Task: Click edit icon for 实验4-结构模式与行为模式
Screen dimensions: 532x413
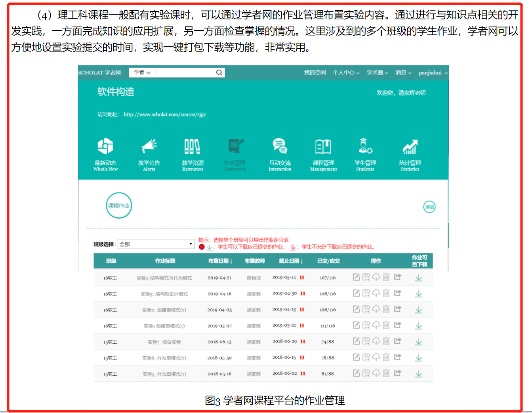Action: (x=356, y=277)
